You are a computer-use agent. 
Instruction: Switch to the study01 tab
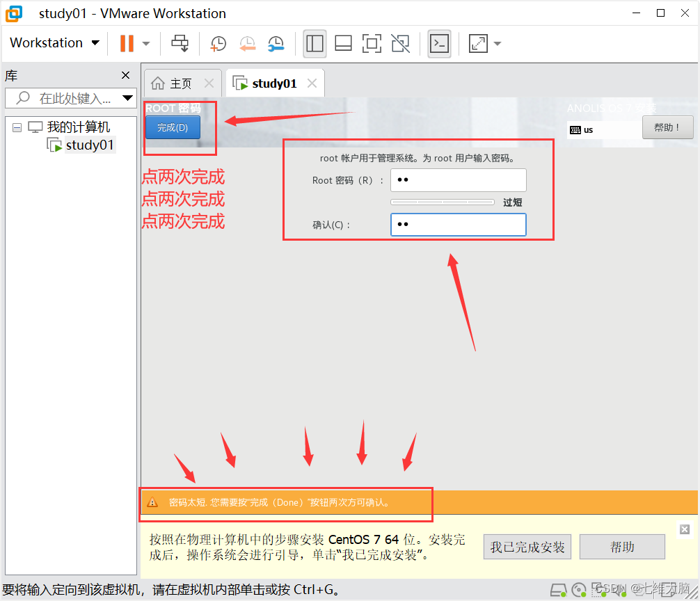pos(274,83)
